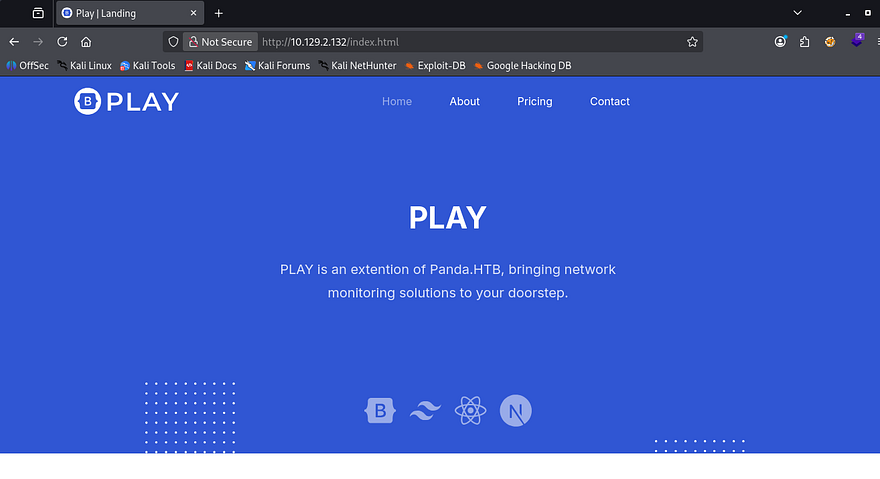The width and height of the screenshot is (880, 479).
Task: Click the URL address bar field
Action: coord(470,42)
